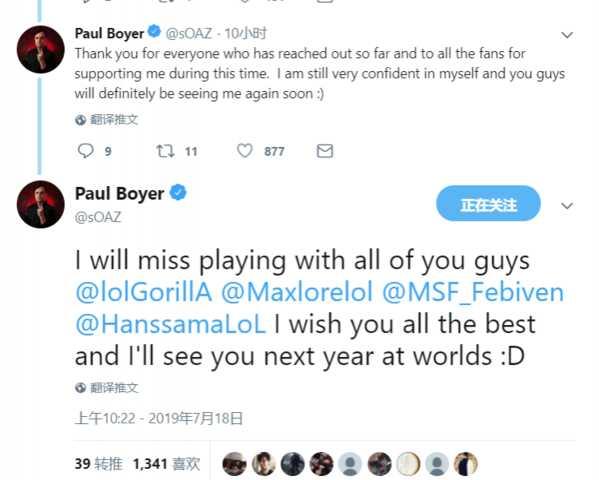
Task: Open the @HanssamaLoL mention link
Action: pos(170,324)
